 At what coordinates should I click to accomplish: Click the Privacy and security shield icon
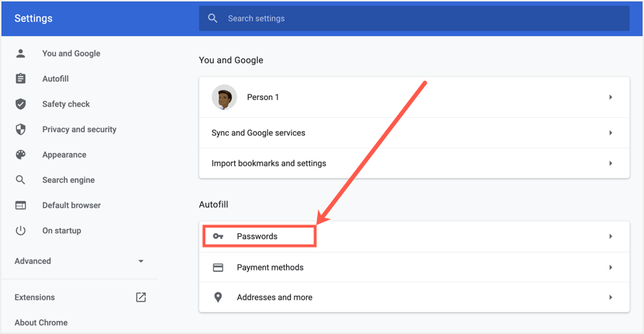[x=21, y=130]
